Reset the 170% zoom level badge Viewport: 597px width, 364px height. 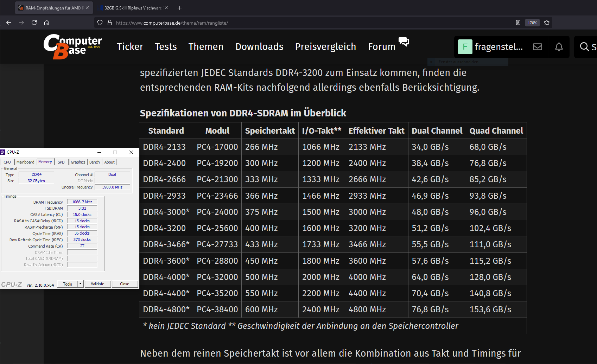click(x=532, y=23)
